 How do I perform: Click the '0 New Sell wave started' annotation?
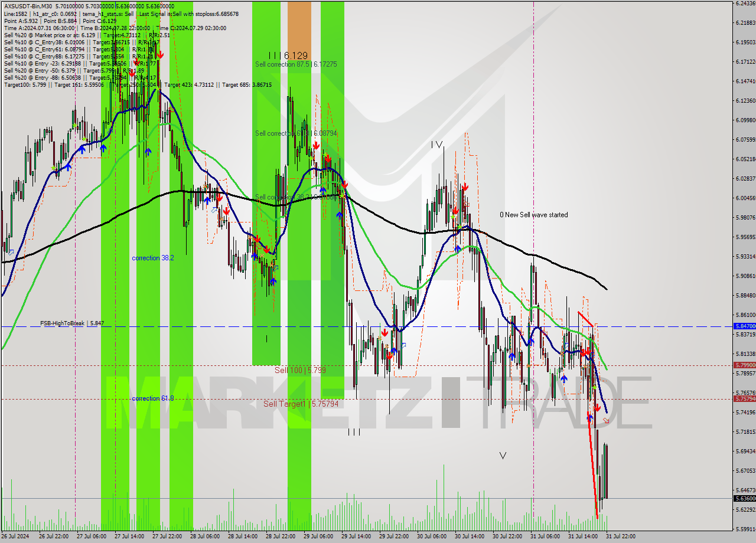pos(534,215)
